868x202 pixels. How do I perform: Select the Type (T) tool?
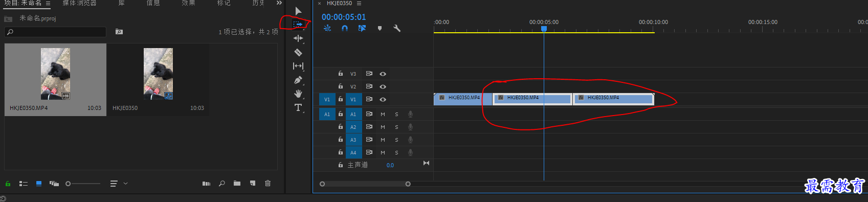[x=298, y=107]
